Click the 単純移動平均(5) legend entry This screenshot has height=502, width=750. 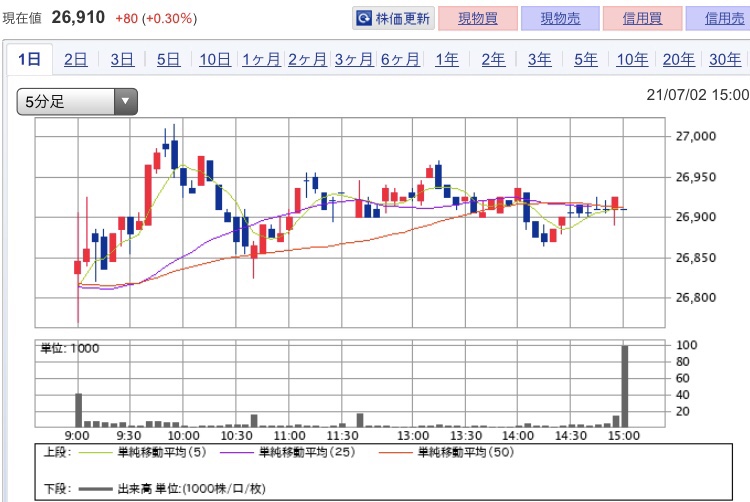142,452
